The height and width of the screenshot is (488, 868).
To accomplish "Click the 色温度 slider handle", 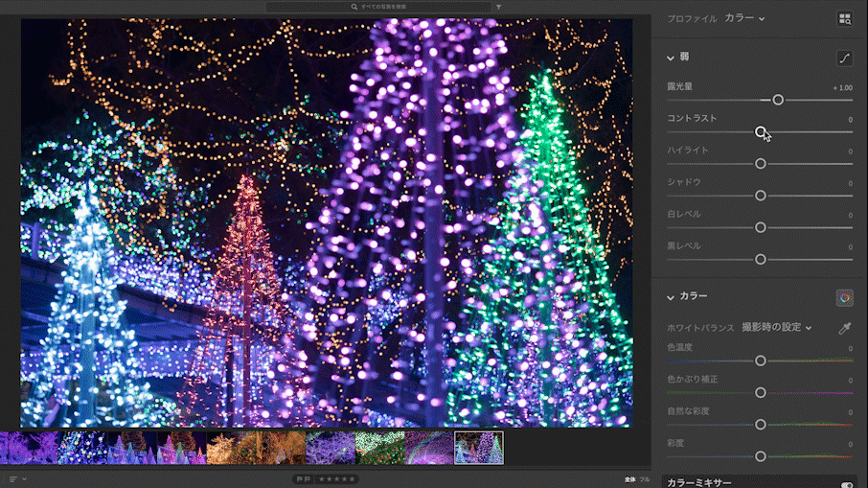I will coord(761,360).
